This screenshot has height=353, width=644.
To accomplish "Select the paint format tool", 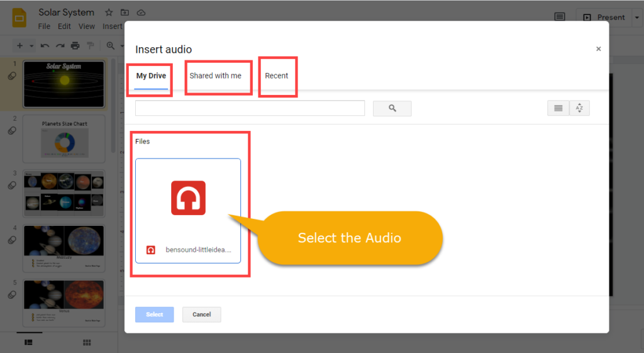I will click(91, 45).
